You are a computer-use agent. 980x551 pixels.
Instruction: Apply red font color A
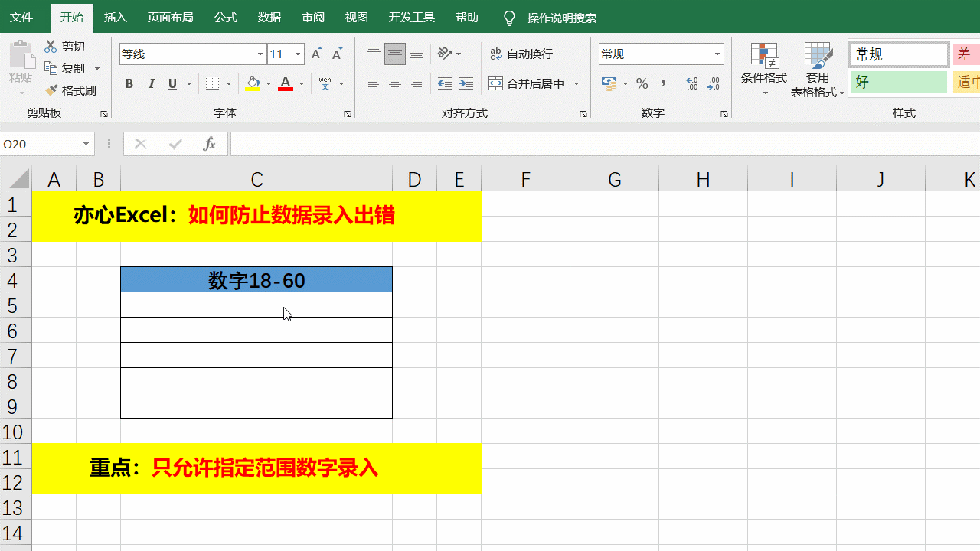pyautogui.click(x=286, y=83)
